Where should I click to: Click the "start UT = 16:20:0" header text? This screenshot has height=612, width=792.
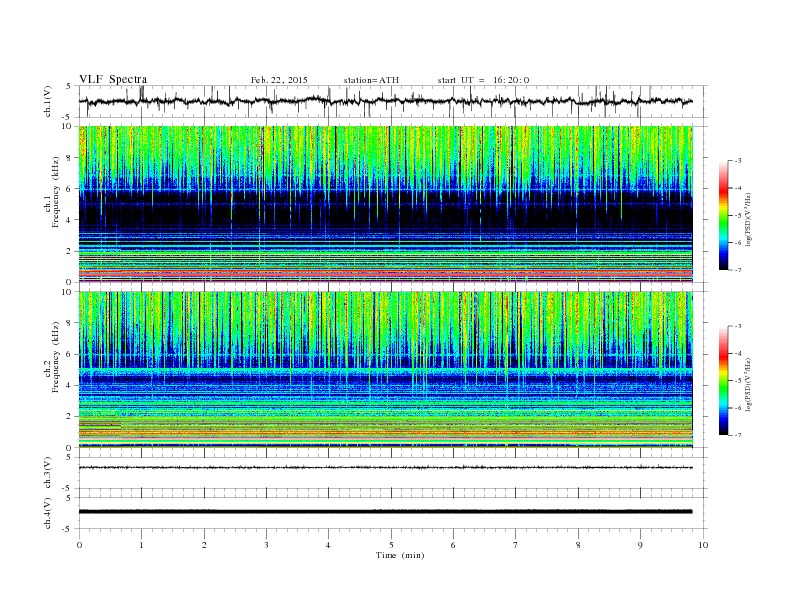[x=483, y=80]
